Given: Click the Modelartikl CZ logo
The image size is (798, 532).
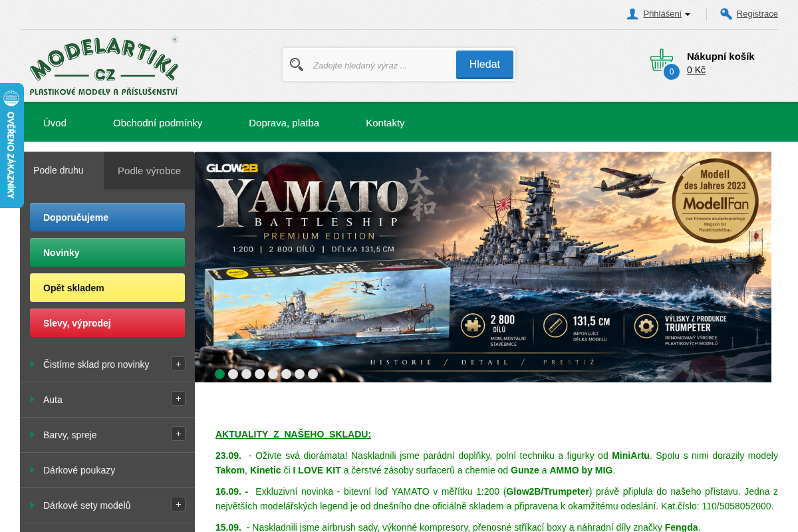Looking at the screenshot, I should [x=104, y=66].
